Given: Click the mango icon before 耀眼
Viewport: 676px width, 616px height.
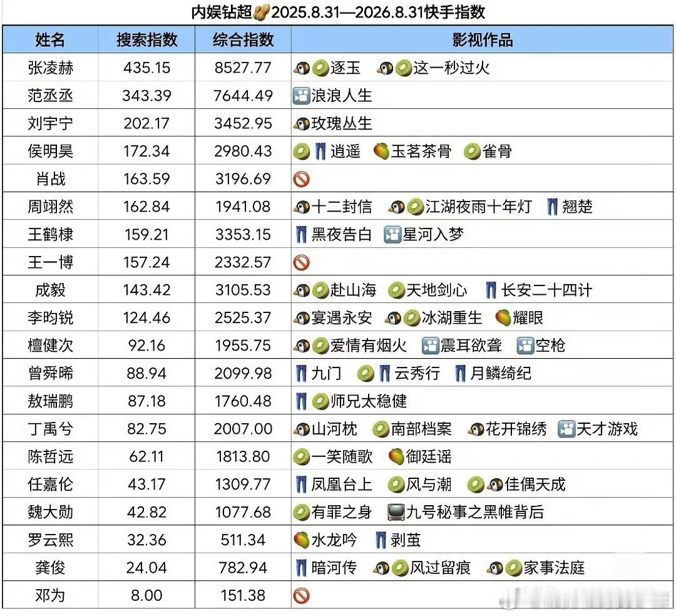Looking at the screenshot, I should [x=503, y=318].
